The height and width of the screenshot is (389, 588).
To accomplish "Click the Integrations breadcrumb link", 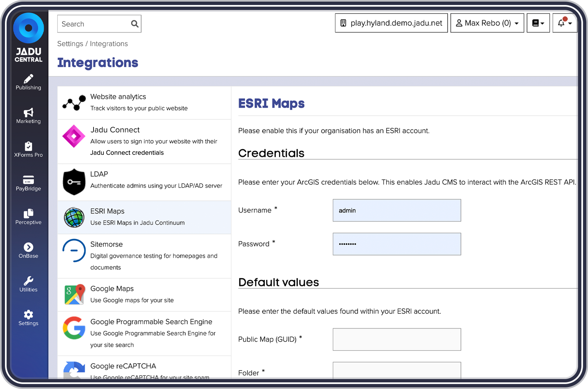I will [x=109, y=44].
